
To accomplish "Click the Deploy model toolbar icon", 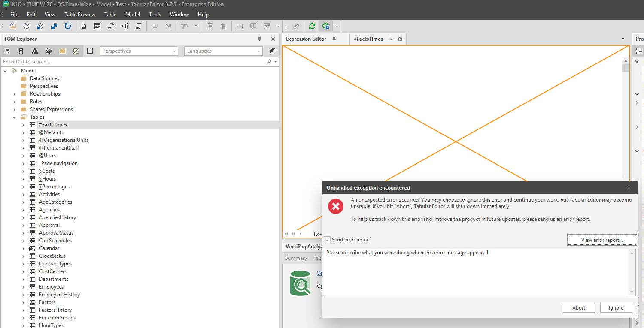I will coord(40,26).
